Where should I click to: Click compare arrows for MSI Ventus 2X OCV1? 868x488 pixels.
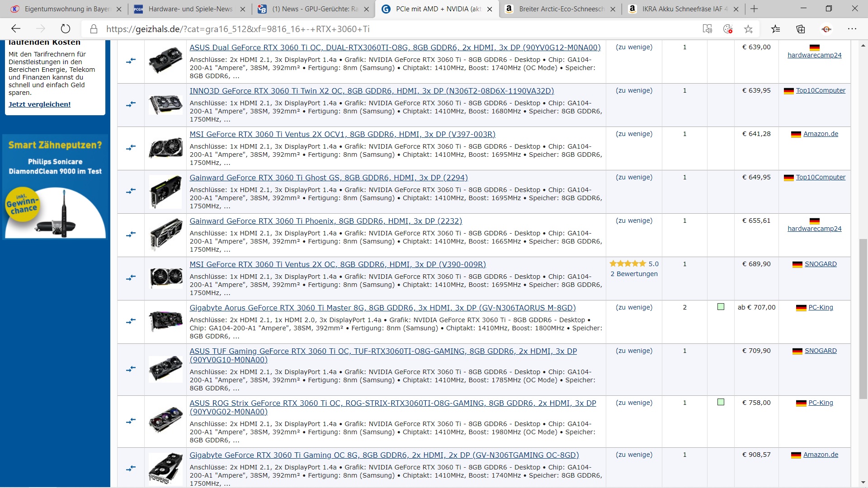click(131, 147)
